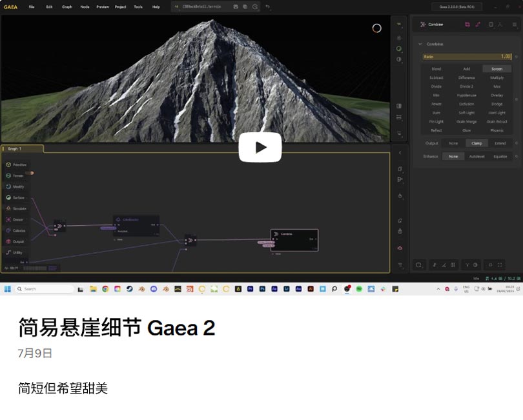Image resolution: width=523 pixels, height=420 pixels.
Task: Collapse the side toolbar chevron arrow
Action: tap(399, 153)
